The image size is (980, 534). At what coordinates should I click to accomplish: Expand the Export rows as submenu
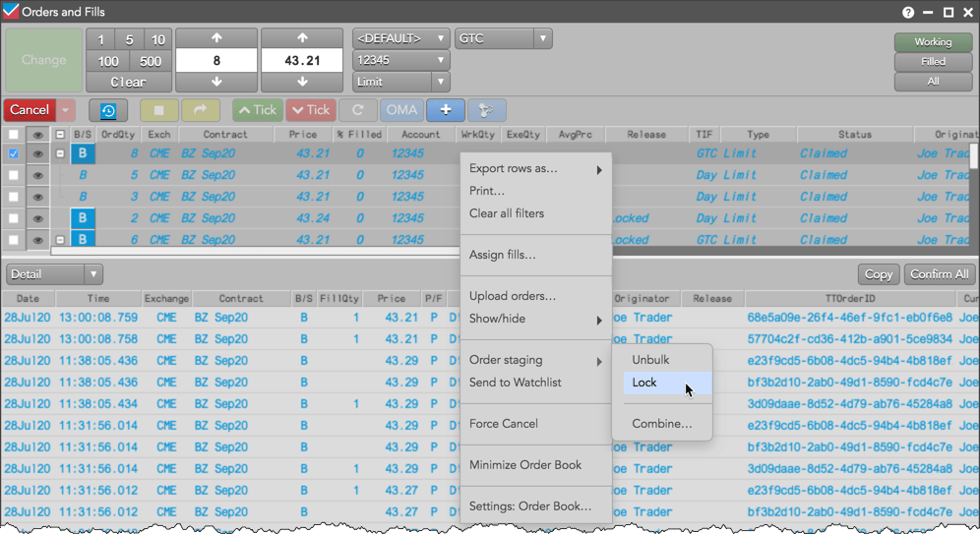tap(535, 168)
